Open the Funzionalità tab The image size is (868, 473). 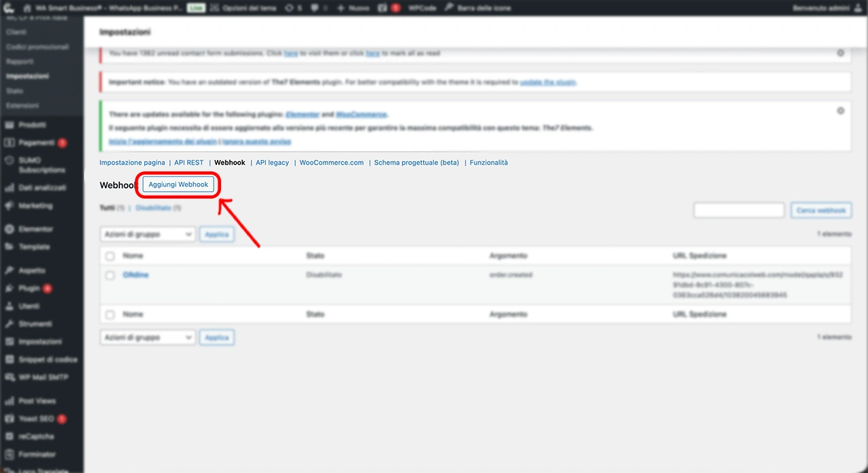tap(488, 163)
